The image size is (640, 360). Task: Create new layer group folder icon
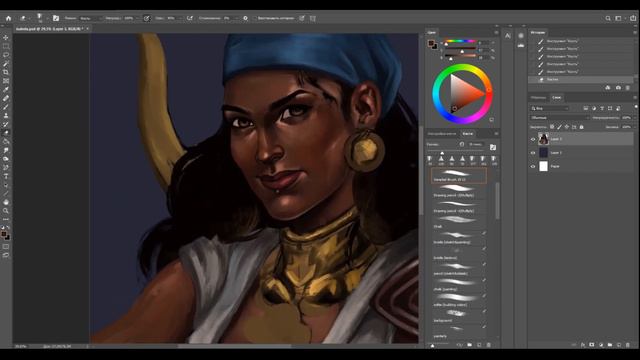610,345
